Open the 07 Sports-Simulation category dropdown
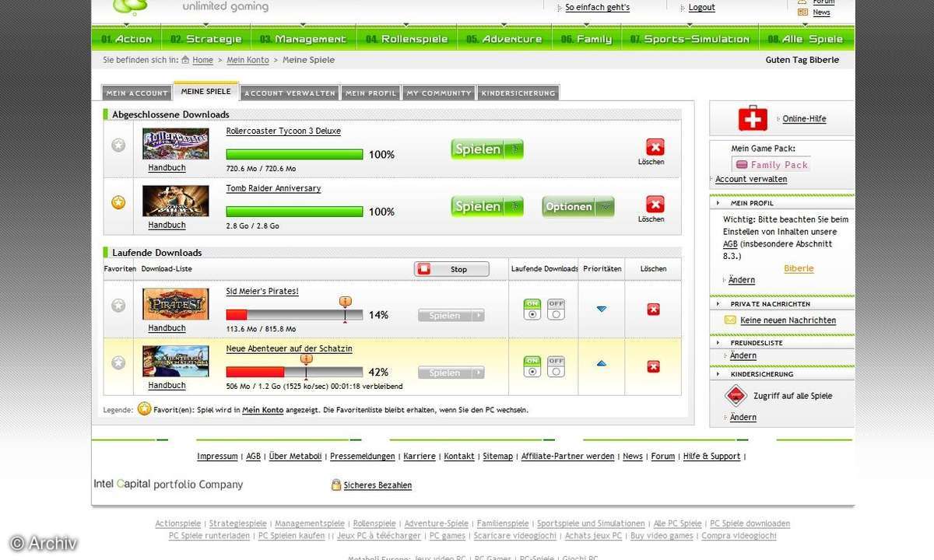The width and height of the screenshot is (934, 560). click(690, 38)
